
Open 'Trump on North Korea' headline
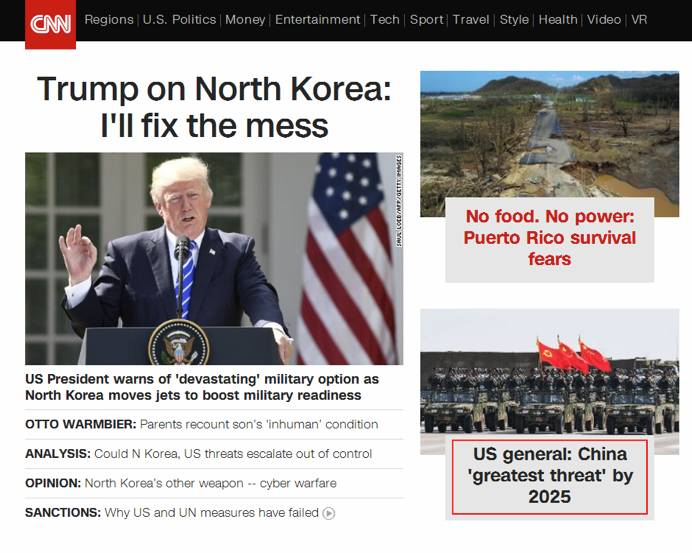(x=214, y=107)
